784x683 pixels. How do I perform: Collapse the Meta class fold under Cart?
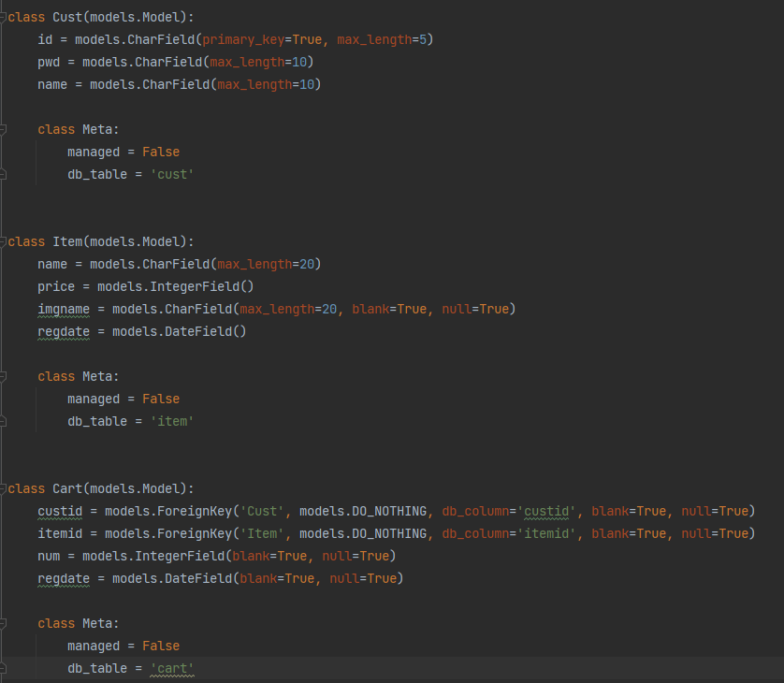pos(3,623)
